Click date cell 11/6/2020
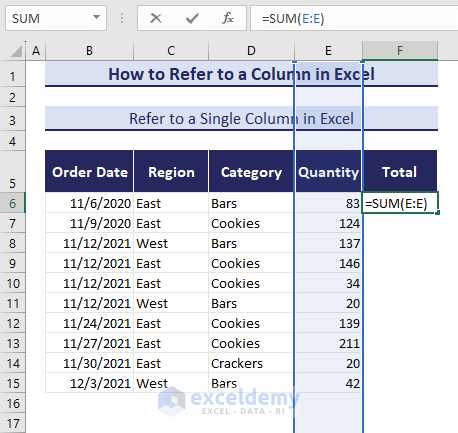The image size is (458, 433). pyautogui.click(x=89, y=203)
